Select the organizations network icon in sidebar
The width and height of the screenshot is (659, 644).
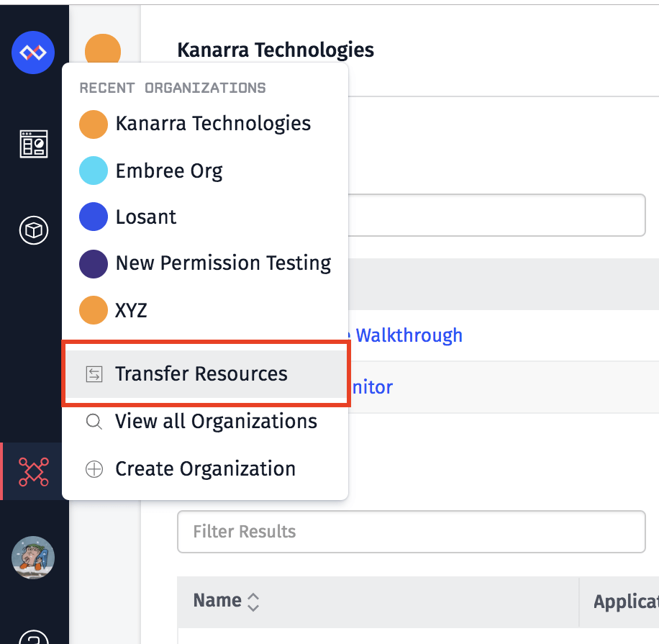[x=34, y=471]
